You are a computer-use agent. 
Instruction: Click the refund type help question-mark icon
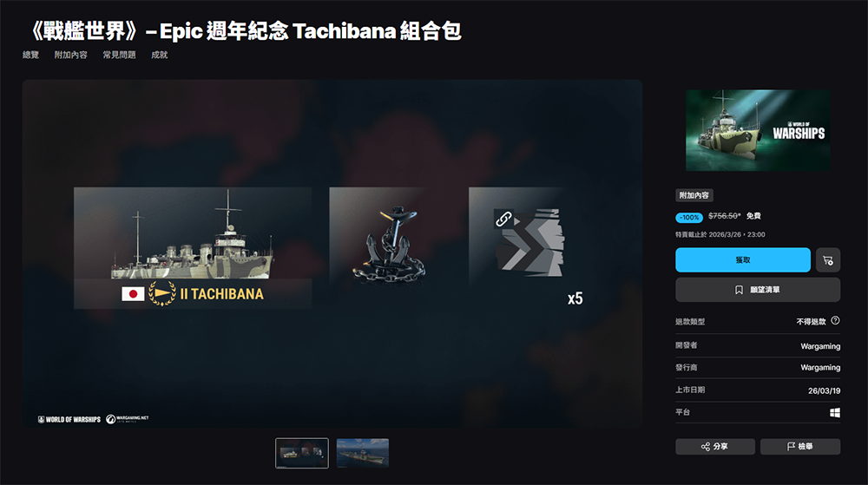tap(835, 321)
